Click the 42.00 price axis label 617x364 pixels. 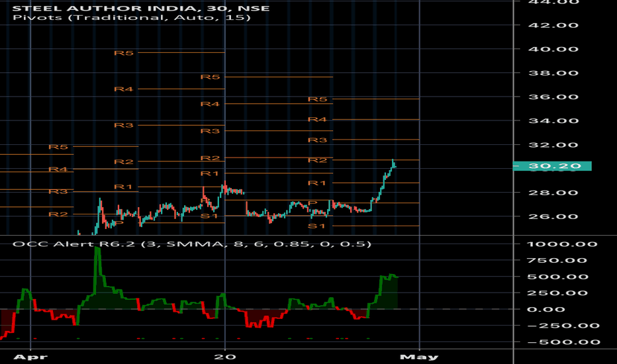pyautogui.click(x=553, y=25)
